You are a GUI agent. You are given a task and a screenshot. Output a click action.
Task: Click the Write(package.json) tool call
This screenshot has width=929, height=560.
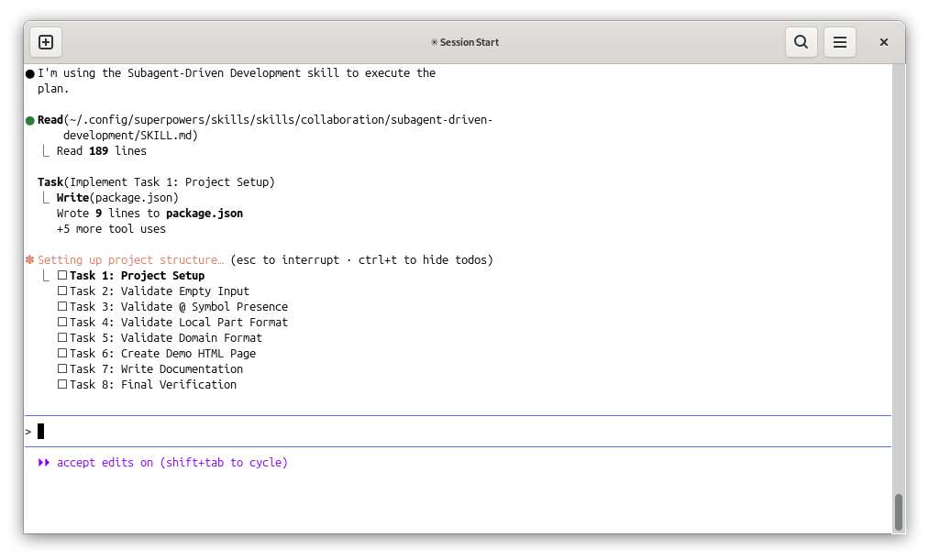117,198
